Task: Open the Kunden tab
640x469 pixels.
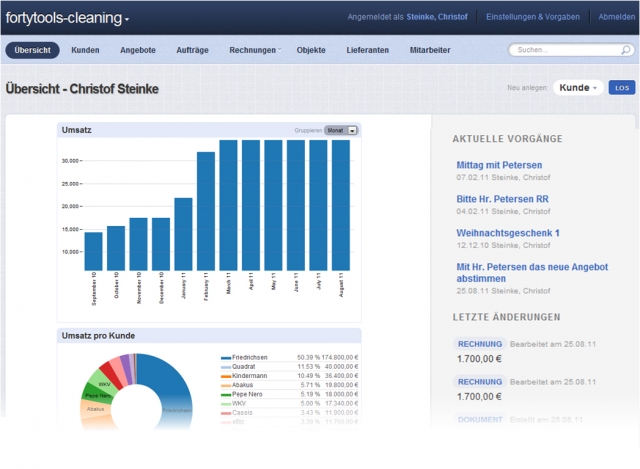Action: (x=85, y=50)
